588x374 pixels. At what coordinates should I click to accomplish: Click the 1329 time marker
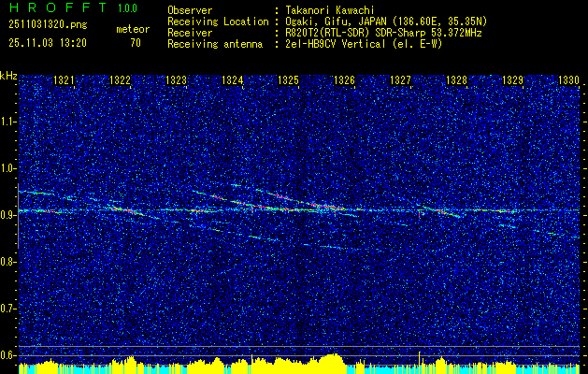click(x=512, y=79)
